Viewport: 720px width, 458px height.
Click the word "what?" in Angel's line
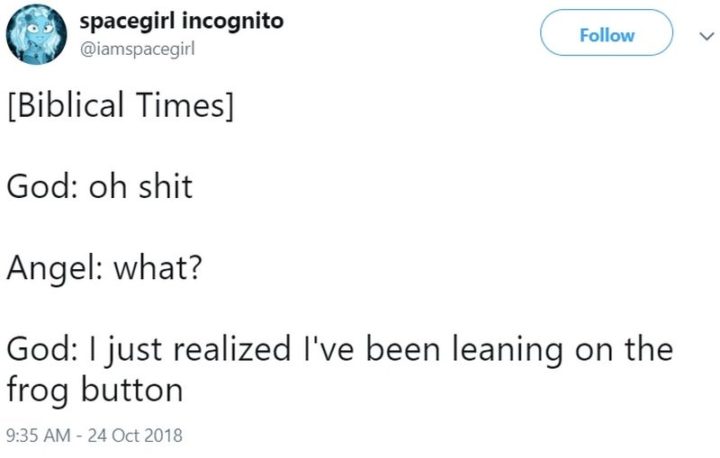[x=153, y=268]
